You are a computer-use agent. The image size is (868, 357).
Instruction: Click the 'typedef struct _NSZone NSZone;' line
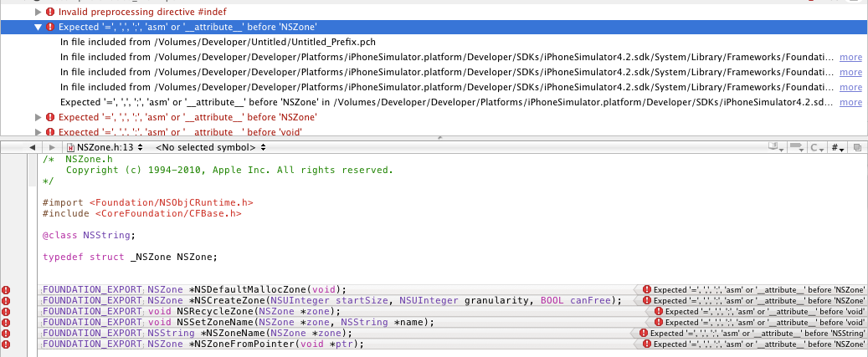(130, 257)
